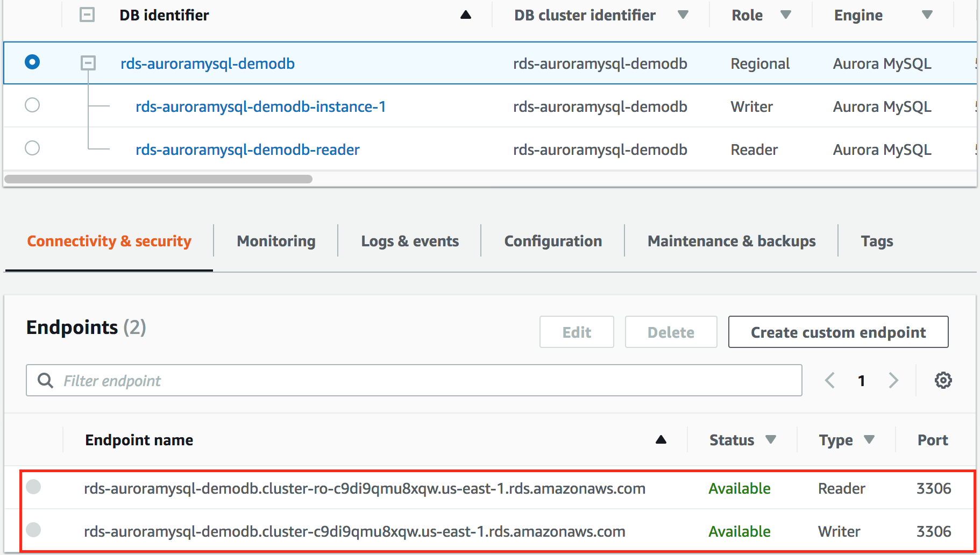Viewport: 980px width, 555px height.
Task: Click Writer role cell for instance-1
Action: [x=751, y=106]
